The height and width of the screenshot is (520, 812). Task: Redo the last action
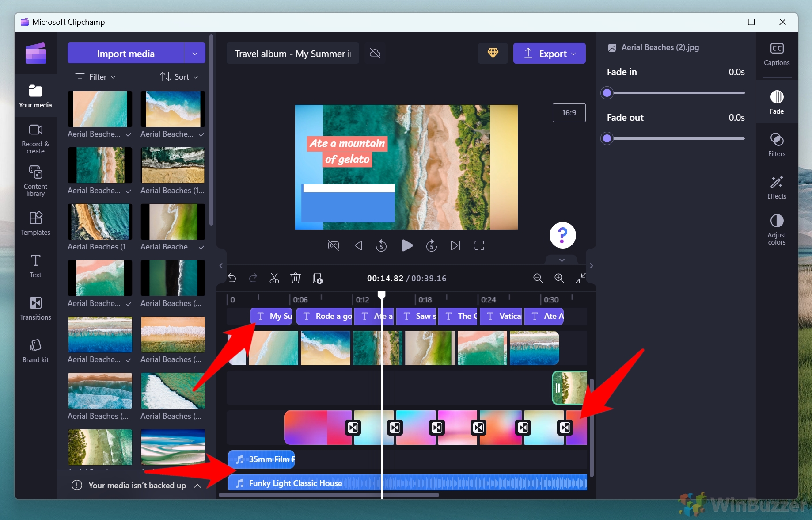pos(253,278)
